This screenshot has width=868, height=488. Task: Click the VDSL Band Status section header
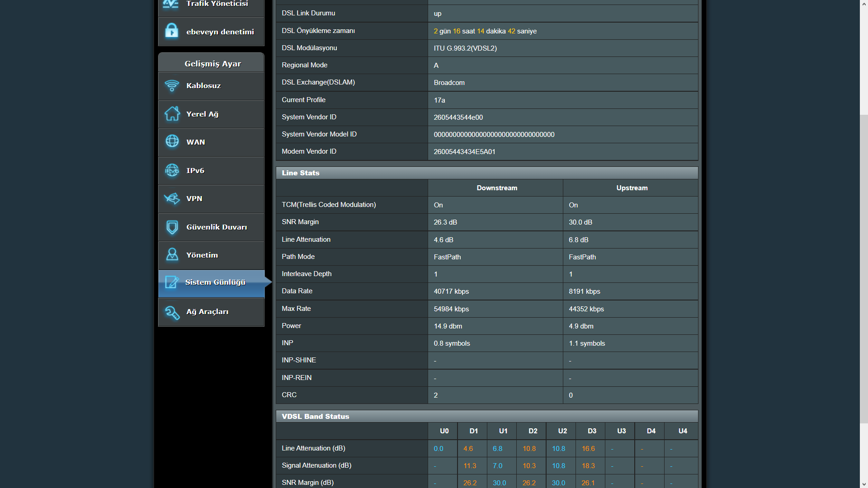coord(487,416)
